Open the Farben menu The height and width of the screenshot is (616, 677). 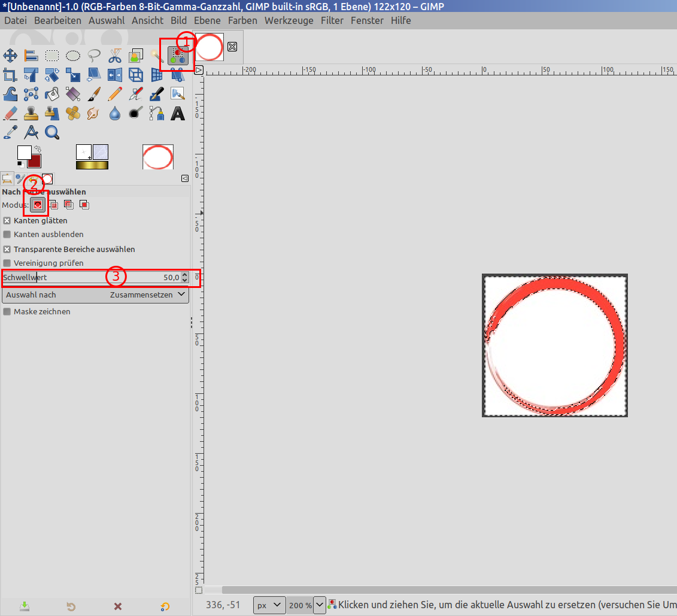click(x=242, y=20)
